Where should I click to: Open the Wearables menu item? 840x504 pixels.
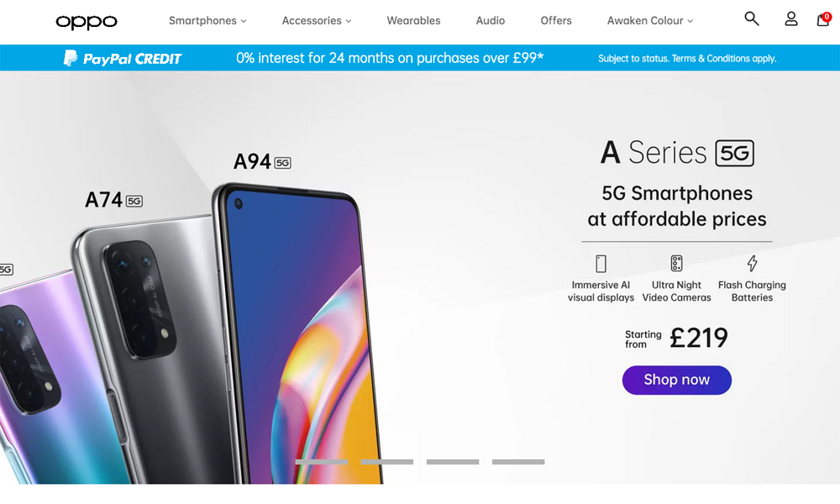tap(413, 21)
